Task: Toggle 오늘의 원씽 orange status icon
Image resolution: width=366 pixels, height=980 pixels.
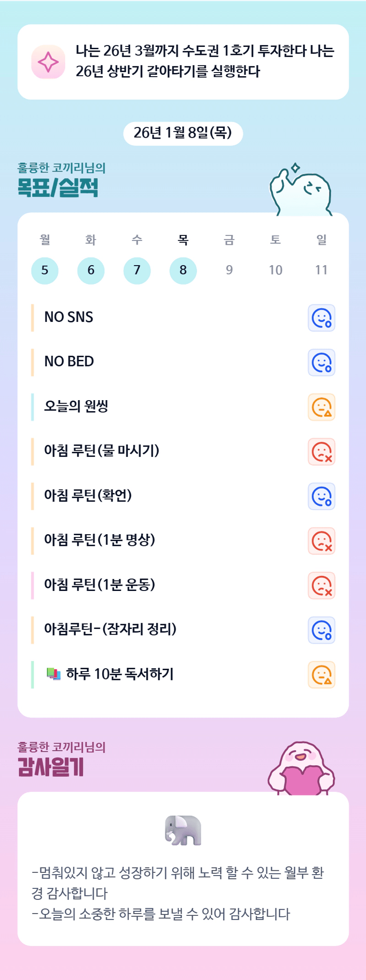Action: pos(321,407)
